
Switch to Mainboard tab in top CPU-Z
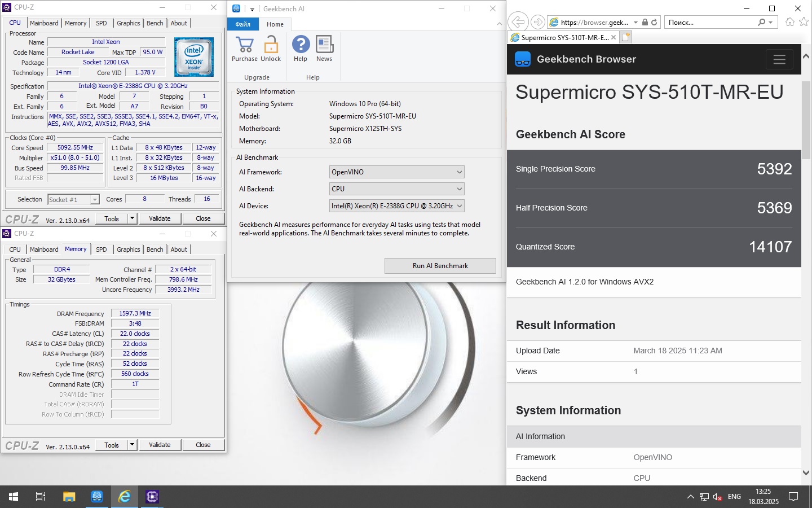[44, 23]
